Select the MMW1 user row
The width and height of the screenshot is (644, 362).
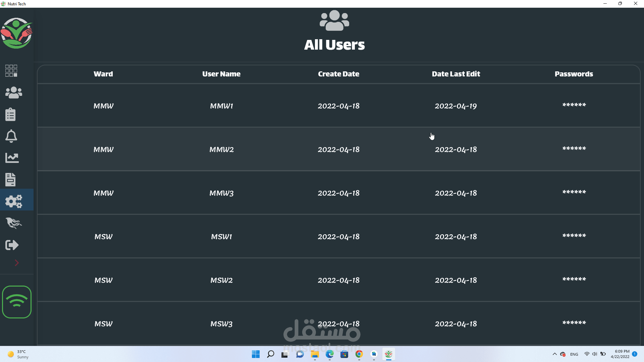click(x=221, y=106)
